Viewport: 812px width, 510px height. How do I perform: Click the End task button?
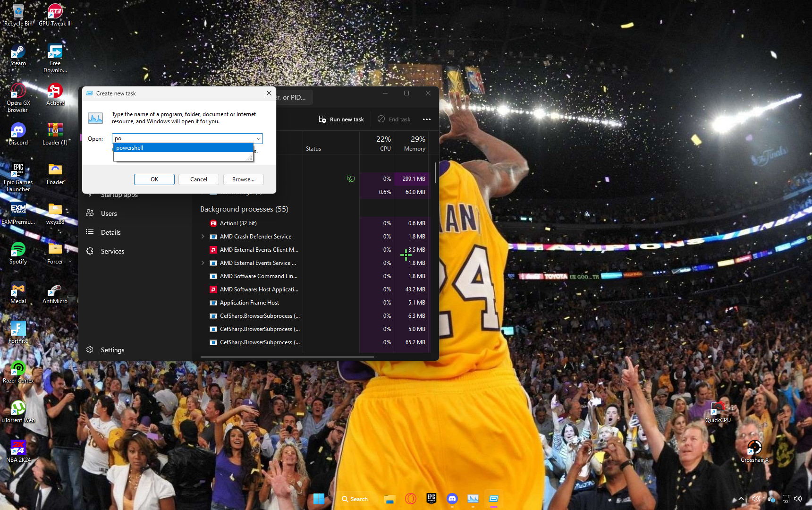[394, 119]
